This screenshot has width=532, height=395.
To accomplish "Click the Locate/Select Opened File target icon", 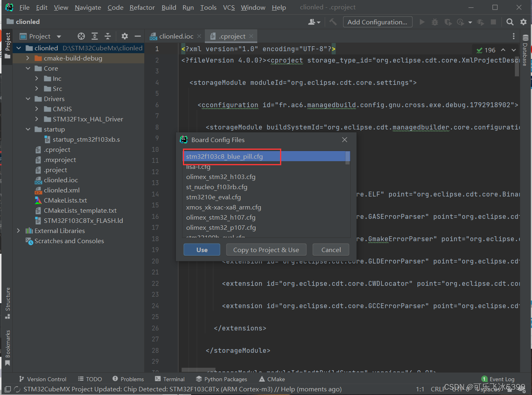I will [x=81, y=36].
